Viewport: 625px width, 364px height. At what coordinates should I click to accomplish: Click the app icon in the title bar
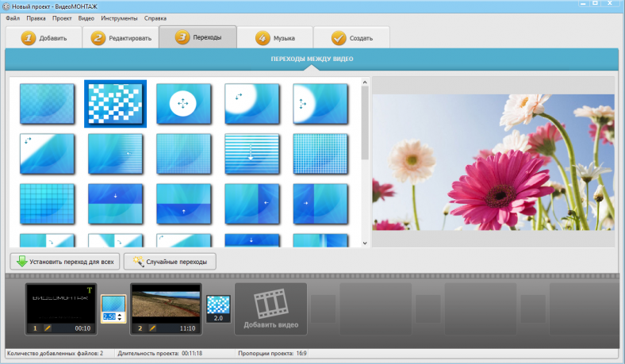[6, 6]
